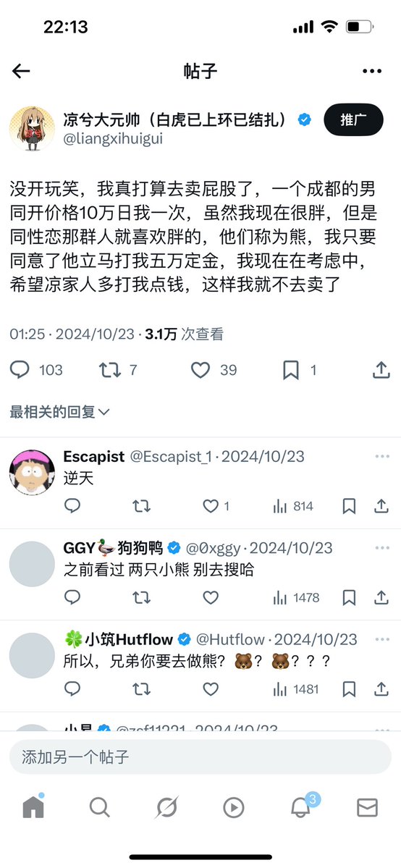Share the main post via share icon
Viewport: 401px width, 868px height.
coord(381,370)
